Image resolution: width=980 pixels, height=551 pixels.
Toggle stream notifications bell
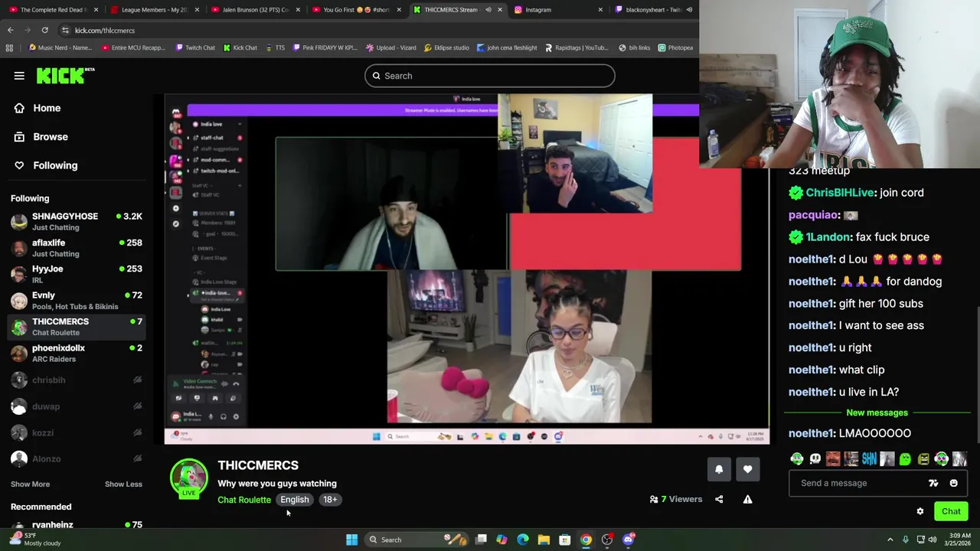[x=719, y=469]
